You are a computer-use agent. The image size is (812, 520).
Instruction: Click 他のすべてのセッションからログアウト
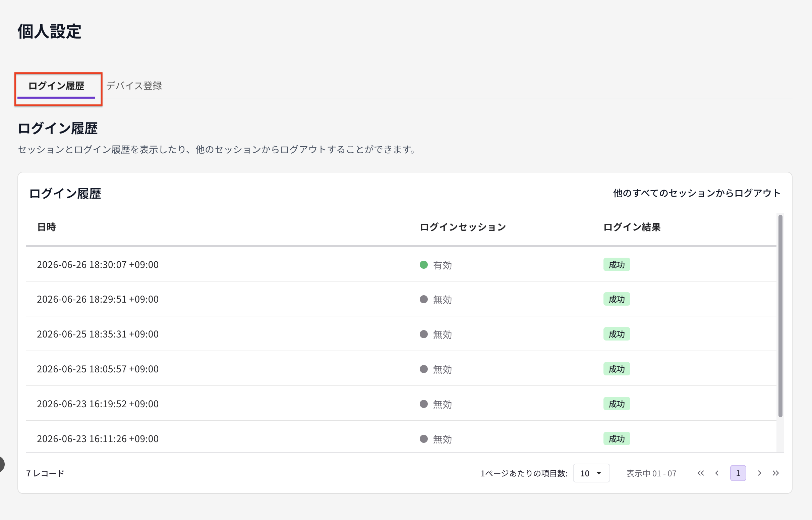point(697,193)
